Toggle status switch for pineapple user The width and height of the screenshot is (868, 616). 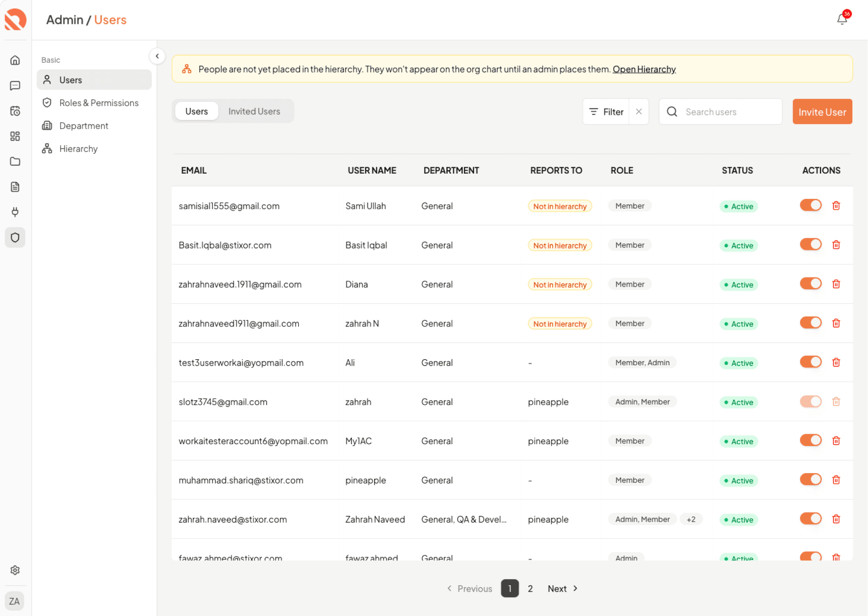pos(811,480)
